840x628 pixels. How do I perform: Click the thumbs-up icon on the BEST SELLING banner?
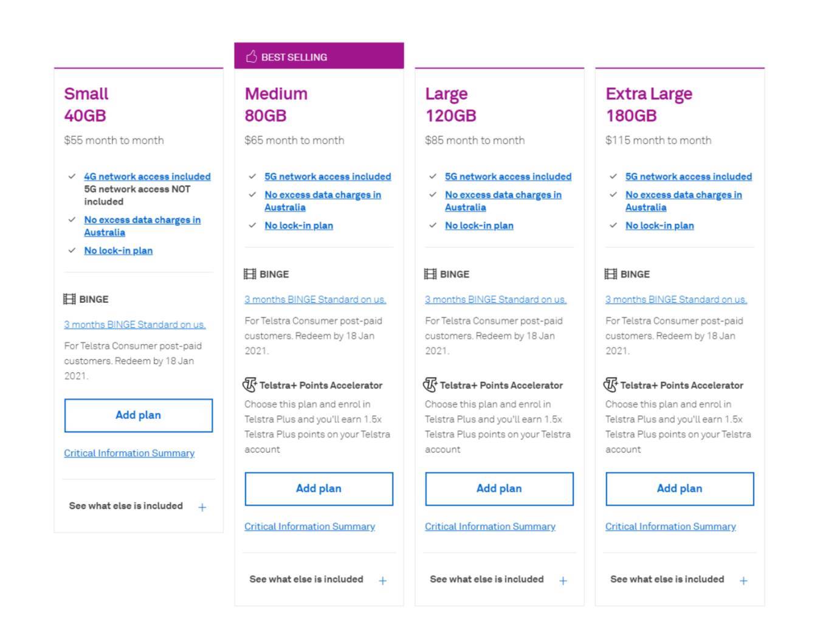pyautogui.click(x=251, y=57)
